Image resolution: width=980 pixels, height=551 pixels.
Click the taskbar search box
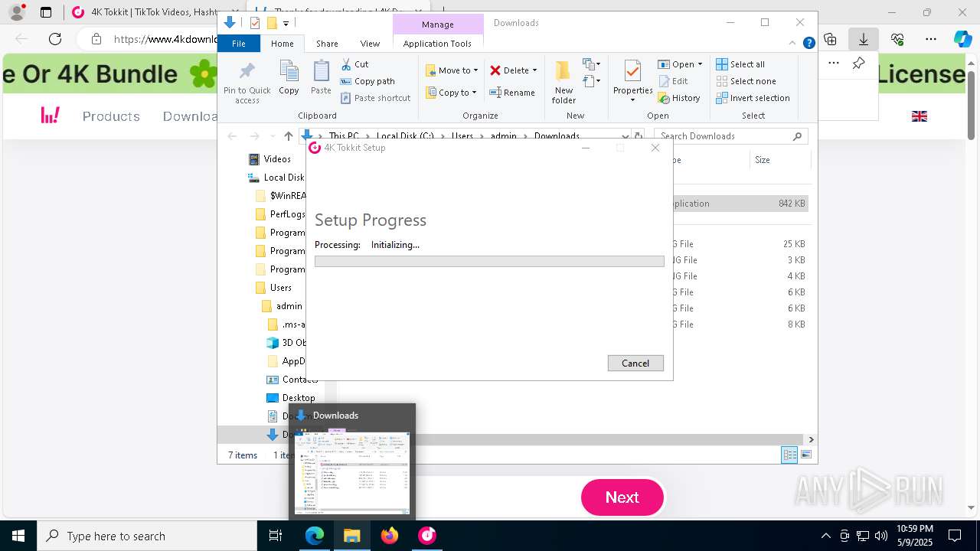click(147, 536)
